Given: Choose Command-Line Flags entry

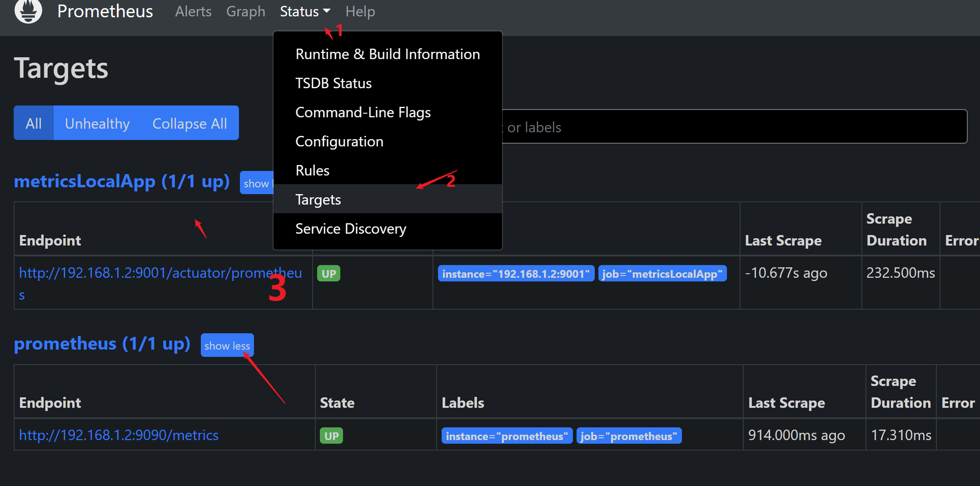Looking at the screenshot, I should (x=388, y=112).
